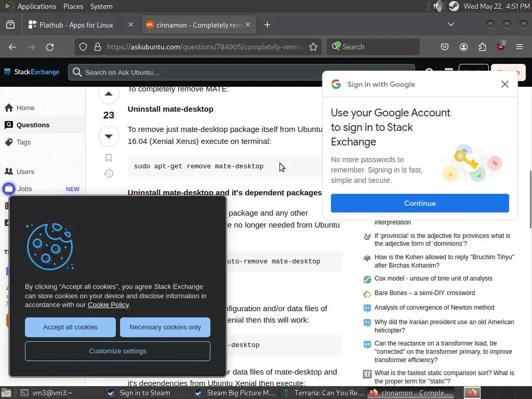The image size is (532, 399).
Task: Open the transformer reactance question
Action: pos(443,352)
